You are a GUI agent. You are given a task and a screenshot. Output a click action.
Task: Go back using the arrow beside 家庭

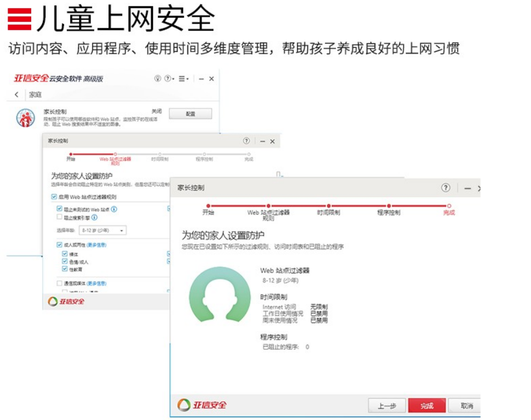coord(17,94)
